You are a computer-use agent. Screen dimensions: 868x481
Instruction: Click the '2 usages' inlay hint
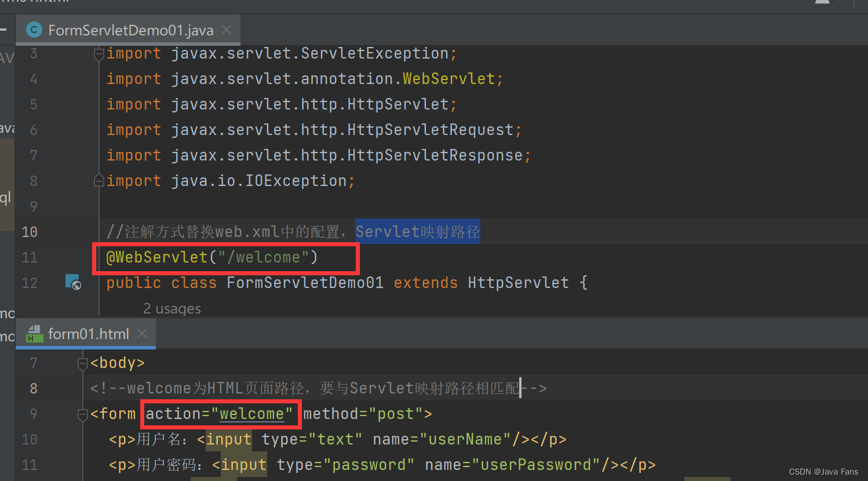coord(172,309)
